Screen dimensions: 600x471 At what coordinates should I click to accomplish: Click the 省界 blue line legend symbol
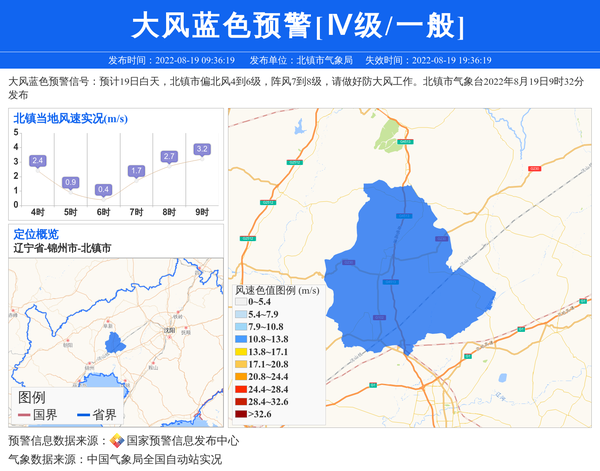(83, 415)
